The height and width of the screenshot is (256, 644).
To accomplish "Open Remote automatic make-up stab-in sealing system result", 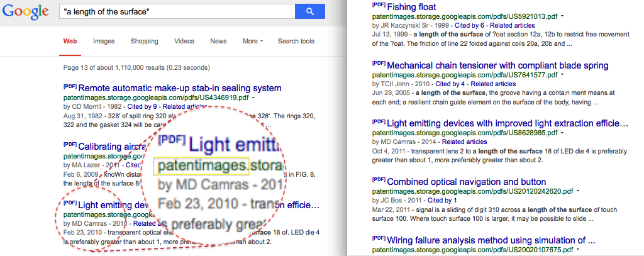I will (179, 88).
